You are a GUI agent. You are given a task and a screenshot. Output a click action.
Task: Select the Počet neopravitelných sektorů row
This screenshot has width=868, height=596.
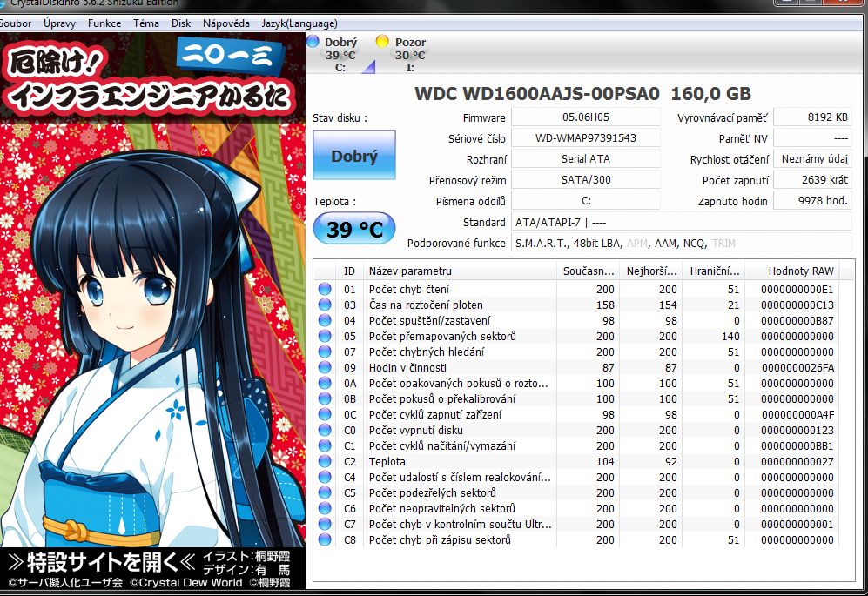(576, 509)
